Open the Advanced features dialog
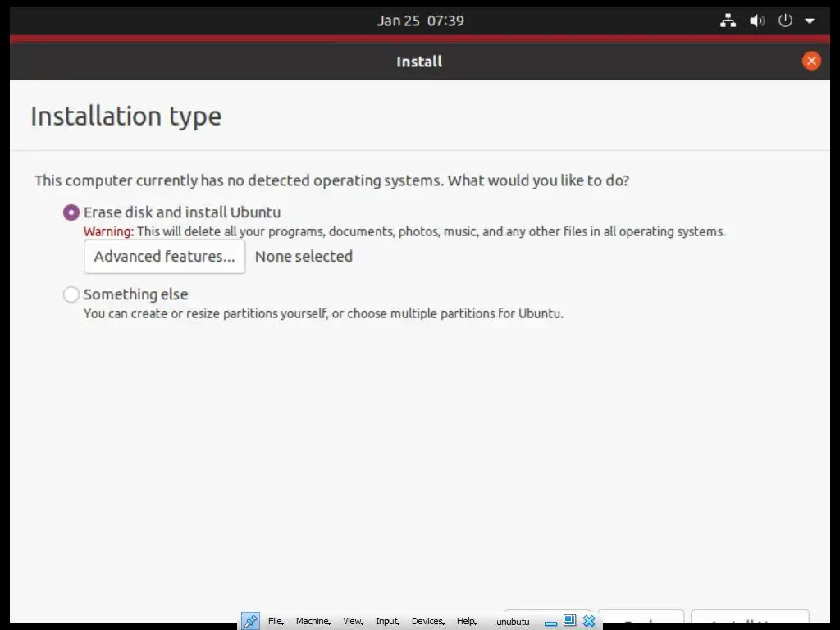840x630 pixels. [x=164, y=257]
